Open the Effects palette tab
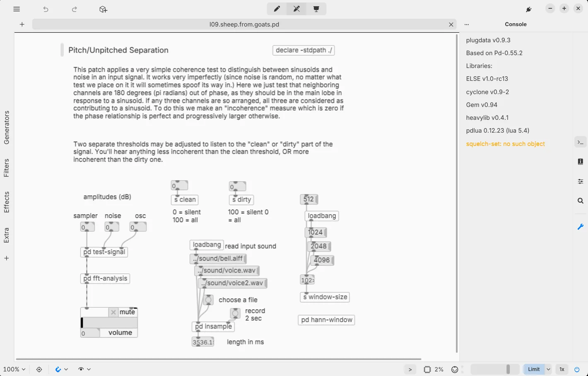 7,202
